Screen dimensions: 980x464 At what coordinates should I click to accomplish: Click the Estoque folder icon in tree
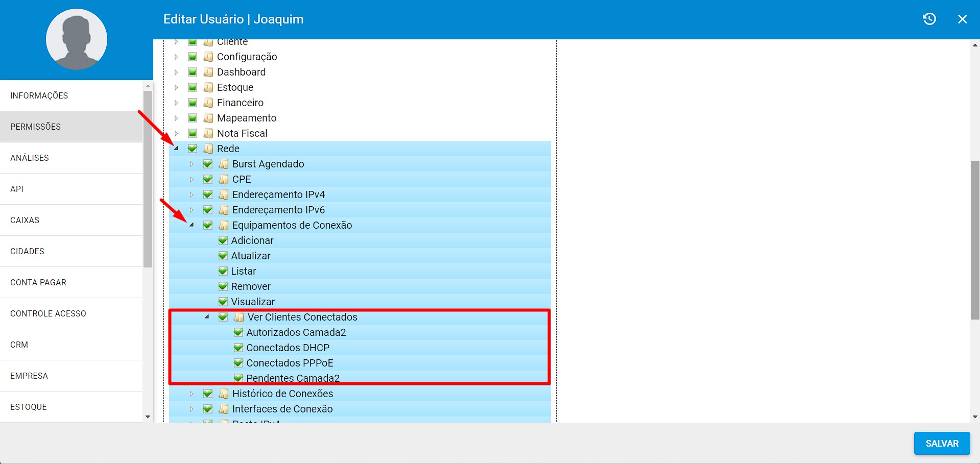(x=208, y=87)
